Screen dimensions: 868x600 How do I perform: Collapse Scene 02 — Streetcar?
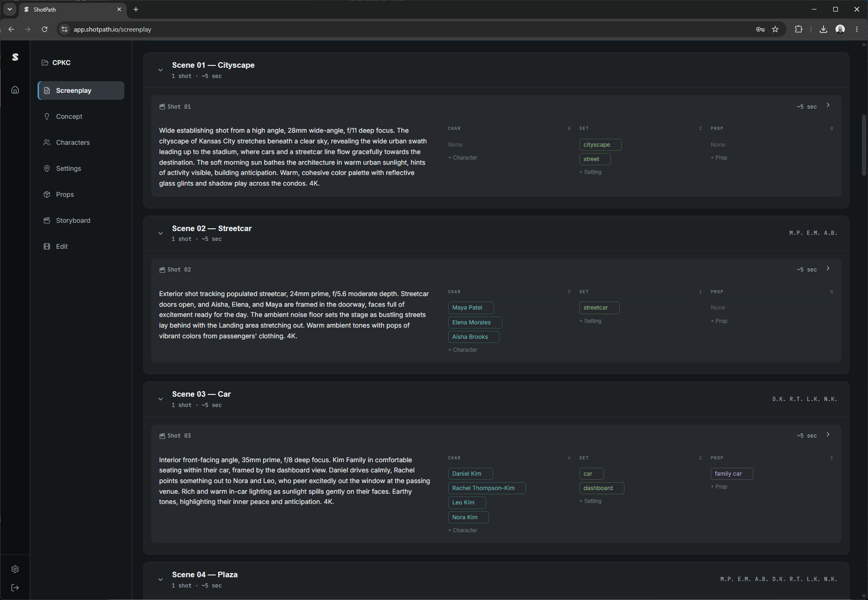pyautogui.click(x=161, y=233)
